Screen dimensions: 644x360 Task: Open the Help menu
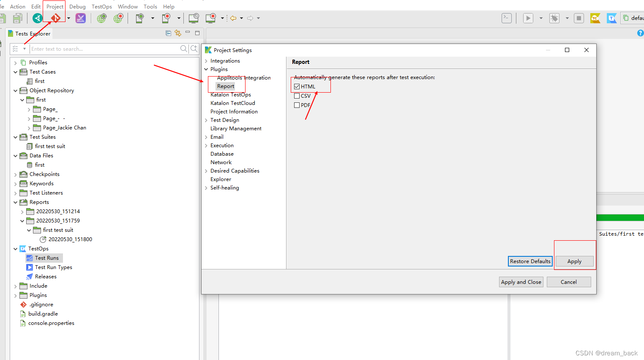click(x=169, y=6)
